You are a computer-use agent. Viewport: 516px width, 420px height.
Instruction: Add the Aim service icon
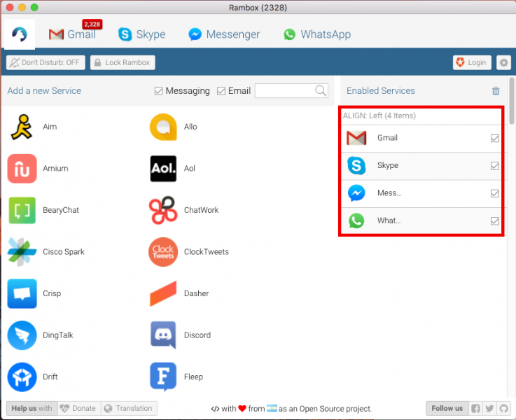22,127
